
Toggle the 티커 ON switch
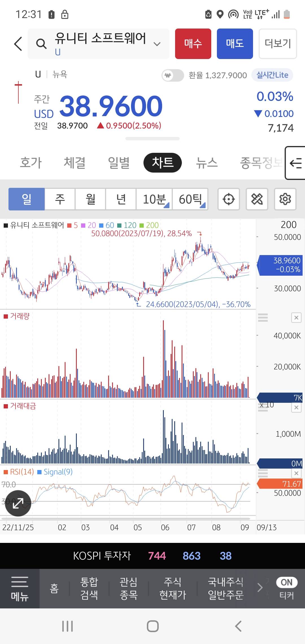[286, 582]
